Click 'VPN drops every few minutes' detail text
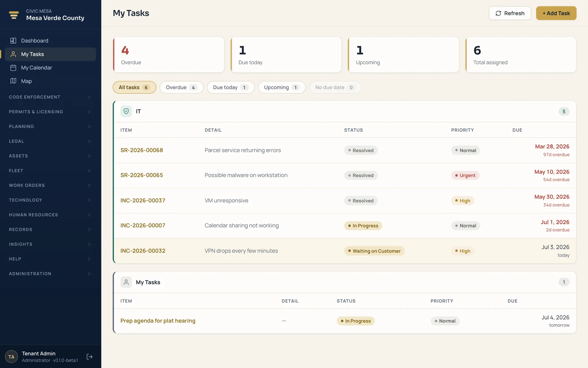Image resolution: width=588 pixels, height=368 pixels. [x=241, y=251]
